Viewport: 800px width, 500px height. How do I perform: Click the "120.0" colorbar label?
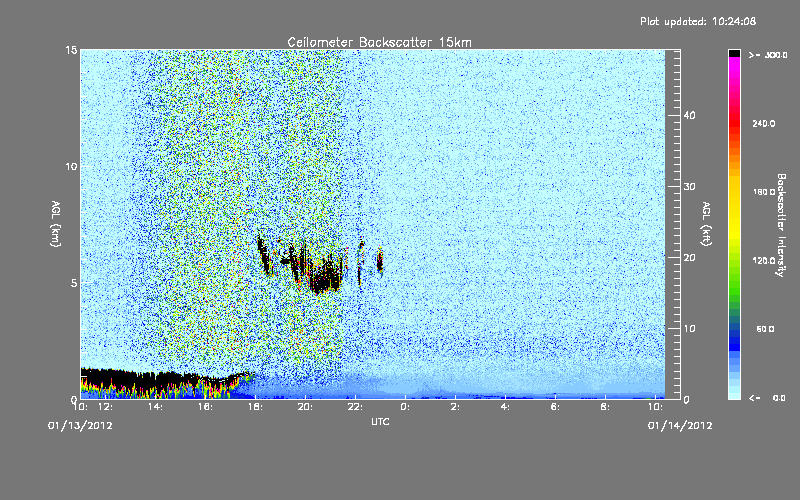coord(764,261)
